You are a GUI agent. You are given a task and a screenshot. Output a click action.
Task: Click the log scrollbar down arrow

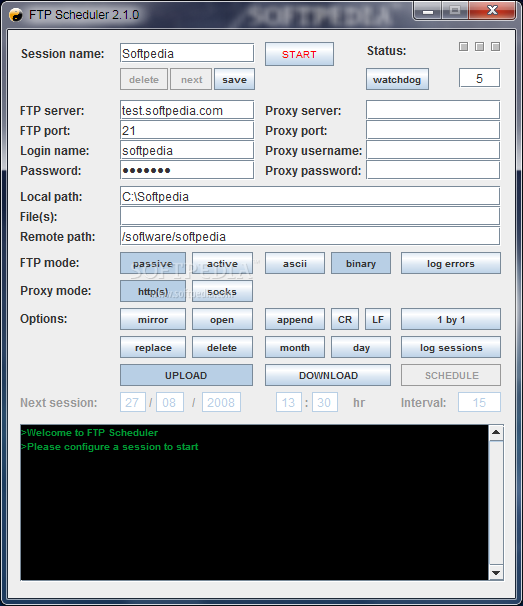tap(496, 573)
